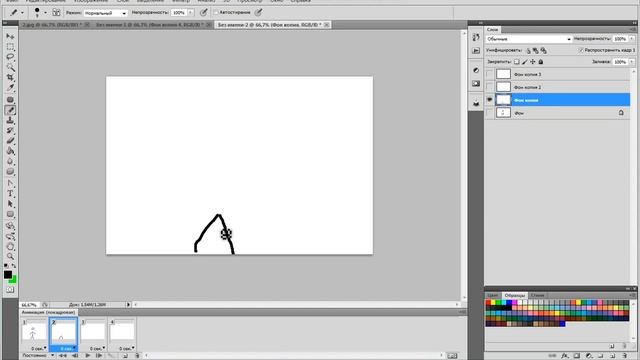Image resolution: width=640 pixels, height=360 pixels.
Task: Select the Horizontal Type tool
Action: 10,193
